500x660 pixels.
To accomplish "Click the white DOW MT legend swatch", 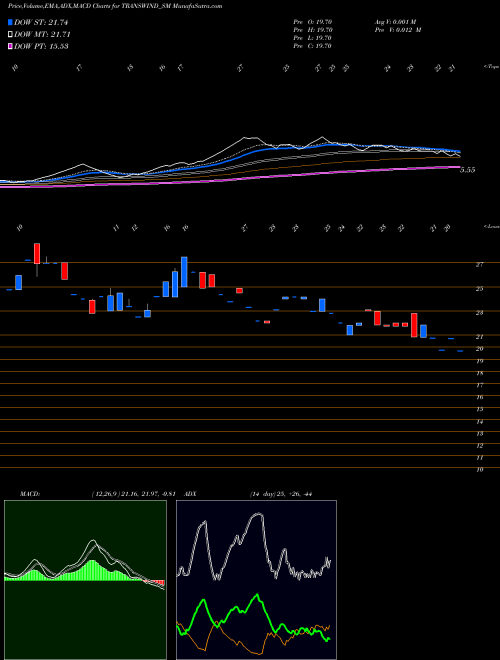I will pyautogui.click(x=10, y=34).
